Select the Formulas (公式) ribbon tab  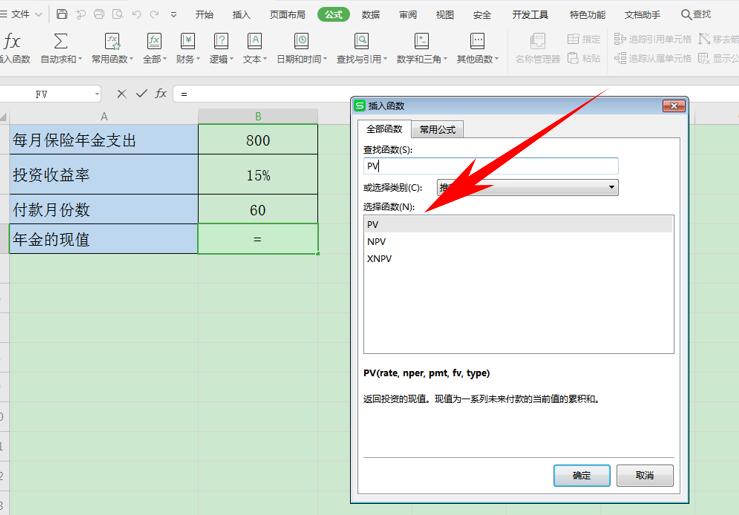(333, 15)
